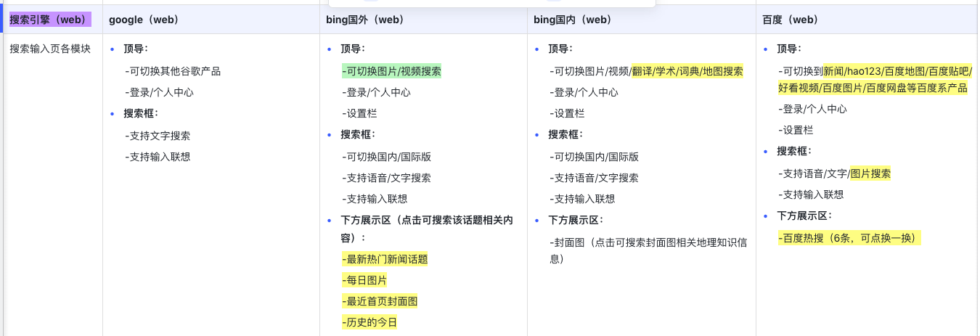Click the 顶导 bullet heading under google
Screen dimensions: 980x336
[x=135, y=49]
